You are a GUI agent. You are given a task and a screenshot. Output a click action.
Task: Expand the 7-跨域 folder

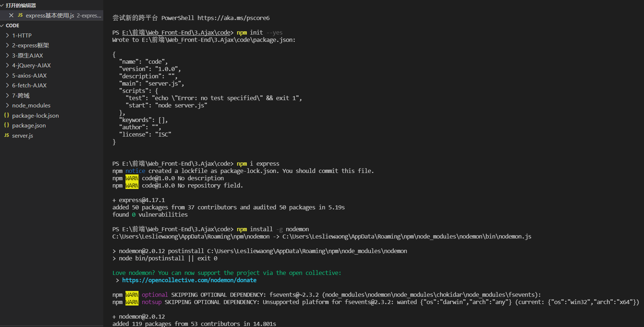click(x=21, y=95)
